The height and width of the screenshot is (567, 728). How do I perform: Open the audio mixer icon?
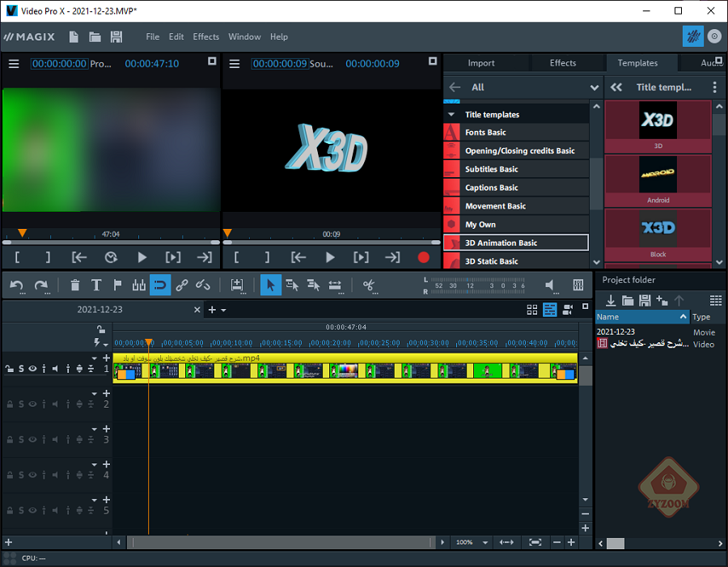(x=578, y=286)
